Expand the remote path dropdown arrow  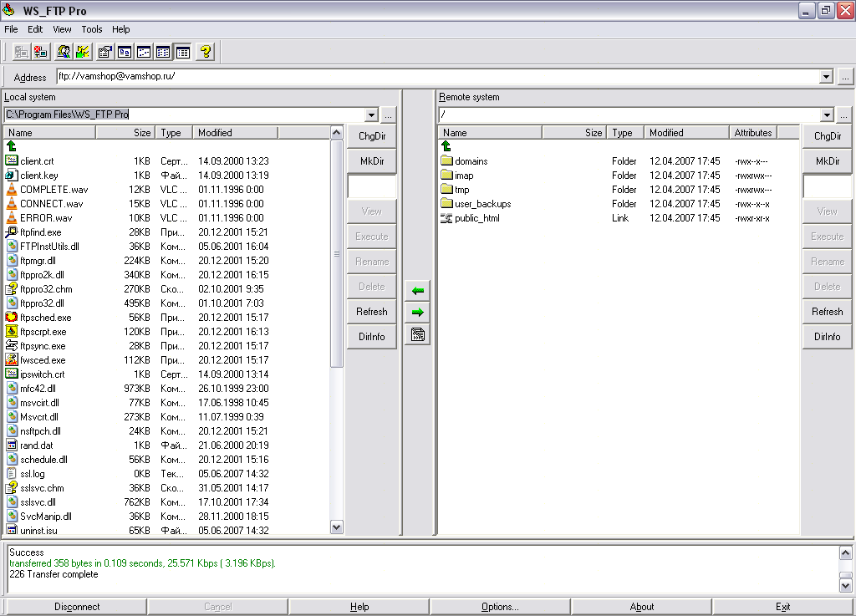tap(827, 115)
